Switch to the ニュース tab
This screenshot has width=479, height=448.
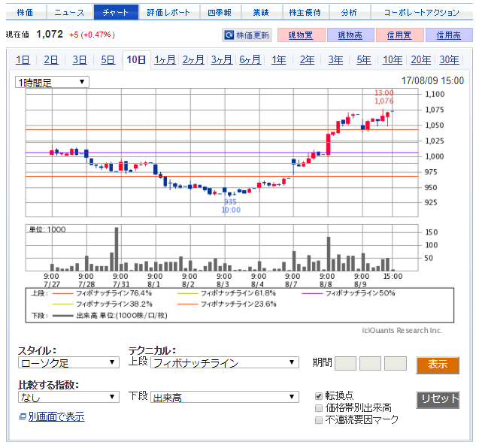coord(69,13)
